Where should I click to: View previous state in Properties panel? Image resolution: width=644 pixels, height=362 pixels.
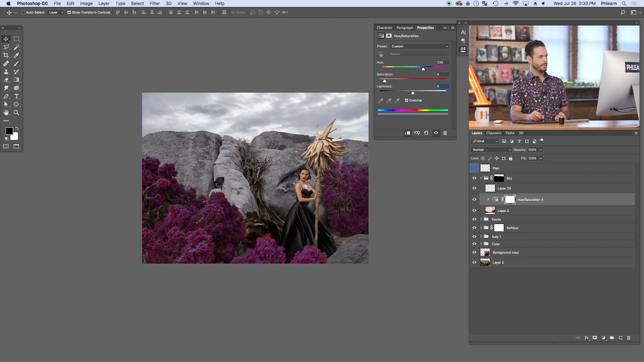(417, 133)
